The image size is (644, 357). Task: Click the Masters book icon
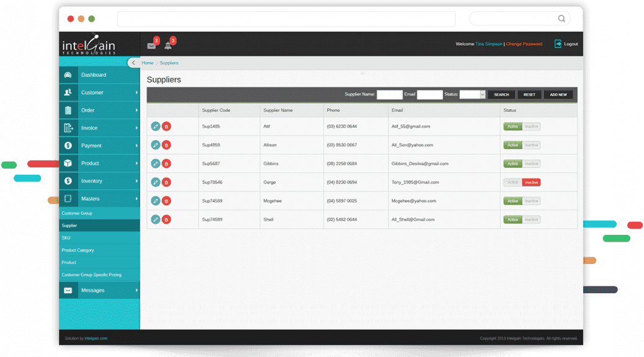click(68, 198)
